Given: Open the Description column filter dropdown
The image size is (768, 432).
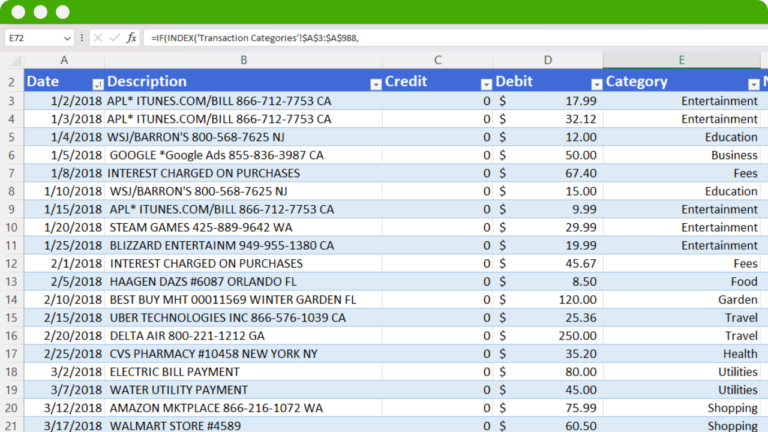Looking at the screenshot, I should click(x=375, y=83).
